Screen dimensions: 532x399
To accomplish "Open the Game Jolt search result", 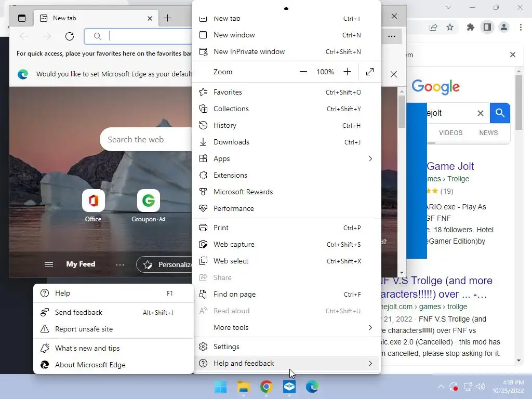I will 450,166.
